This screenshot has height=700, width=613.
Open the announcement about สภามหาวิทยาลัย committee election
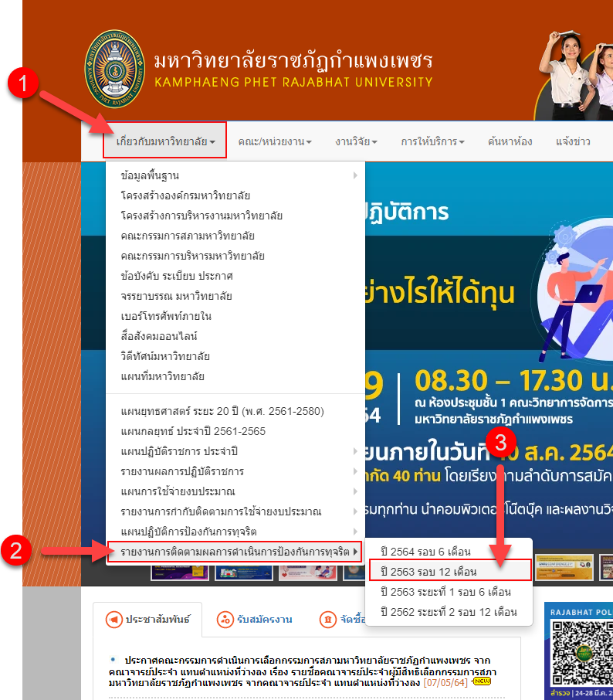(x=302, y=671)
